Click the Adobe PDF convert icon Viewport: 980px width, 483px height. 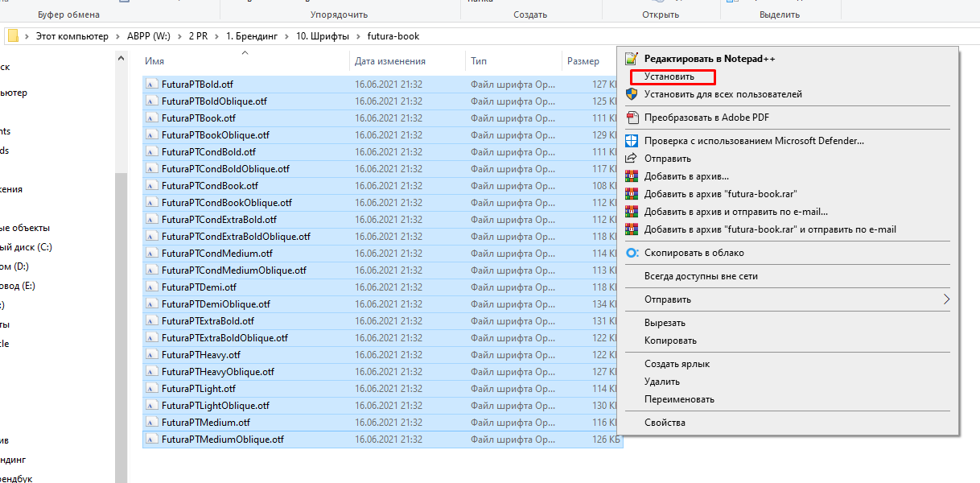(x=632, y=118)
